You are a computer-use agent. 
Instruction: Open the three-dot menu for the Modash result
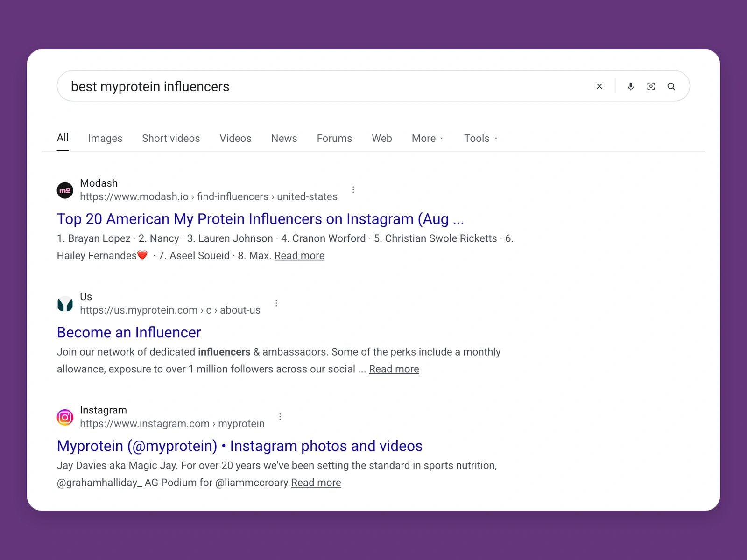(353, 189)
